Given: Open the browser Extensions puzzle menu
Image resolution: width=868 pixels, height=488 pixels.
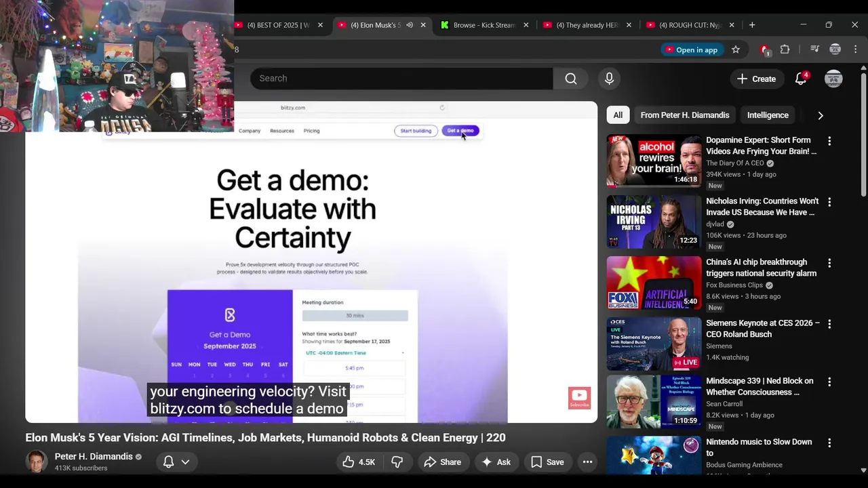Looking at the screenshot, I should [x=785, y=49].
